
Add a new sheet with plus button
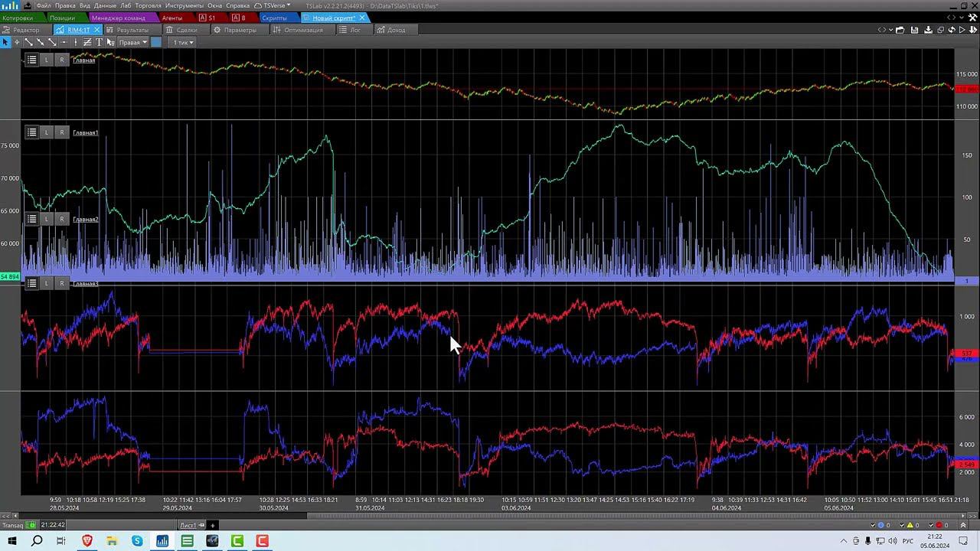tap(213, 526)
